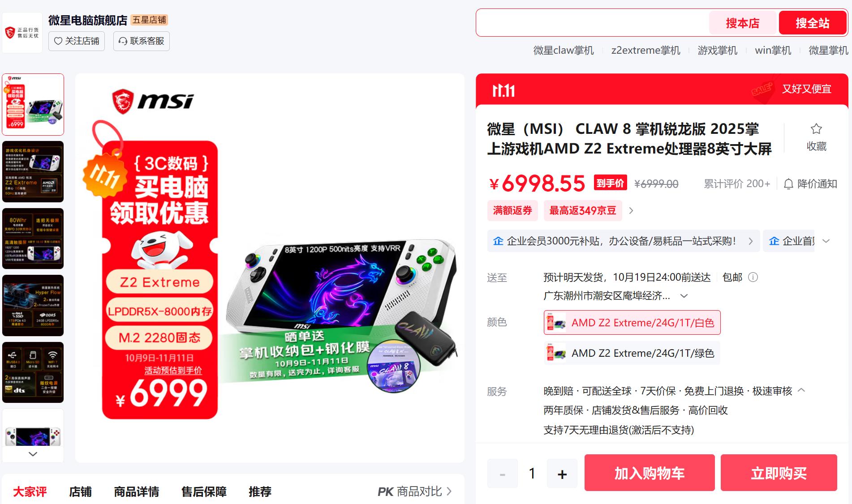Click the heart icon to follow store
This screenshot has width=852, height=504.
(x=58, y=41)
